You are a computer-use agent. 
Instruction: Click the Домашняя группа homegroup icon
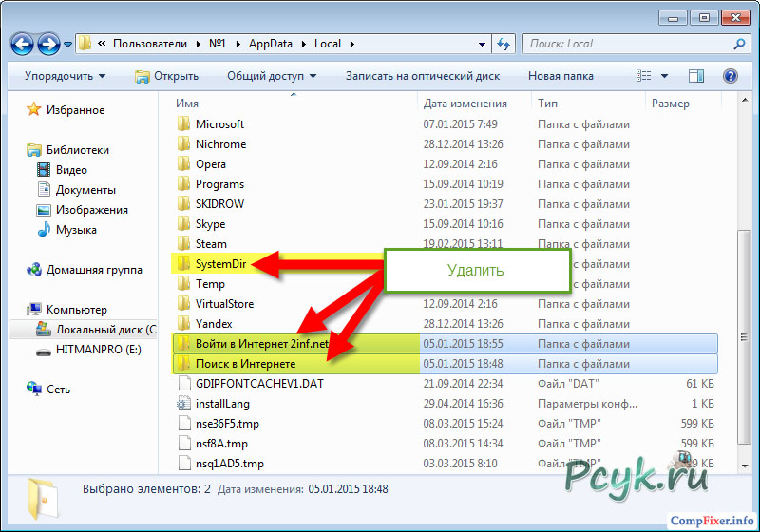34,270
